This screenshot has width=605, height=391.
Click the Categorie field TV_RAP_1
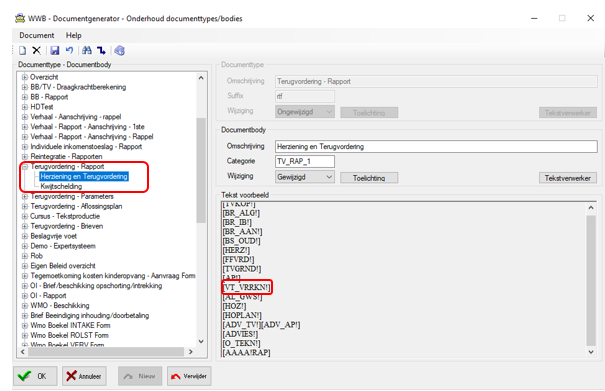click(305, 161)
